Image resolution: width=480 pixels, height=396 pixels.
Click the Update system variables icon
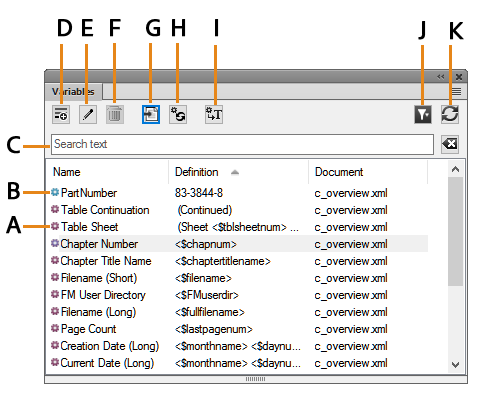click(x=178, y=115)
